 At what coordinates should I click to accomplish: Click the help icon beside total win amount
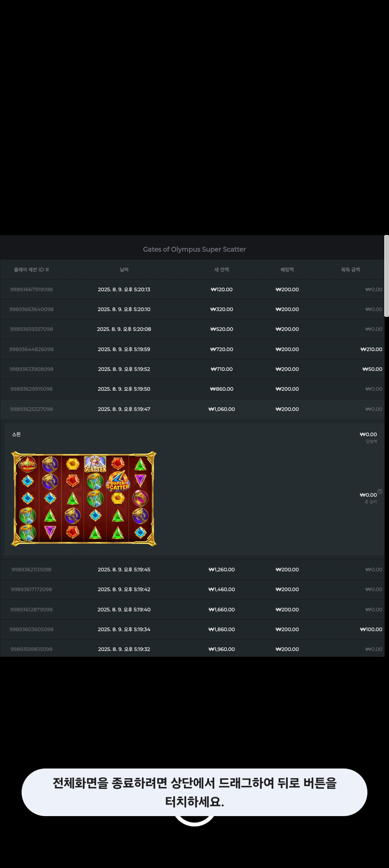(x=380, y=492)
